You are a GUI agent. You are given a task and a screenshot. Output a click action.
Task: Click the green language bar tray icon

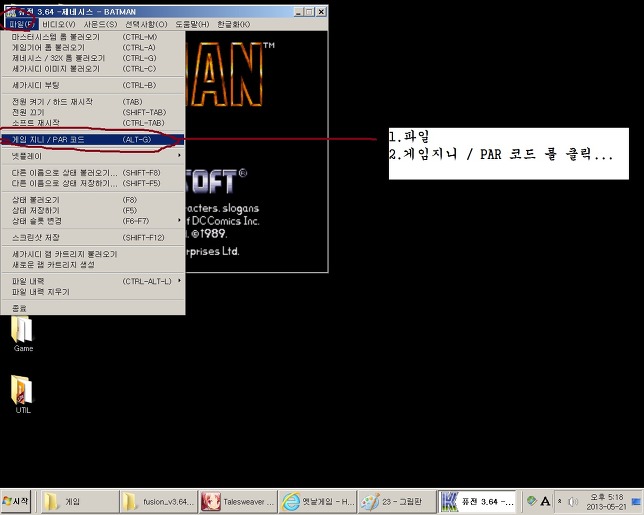(531, 501)
